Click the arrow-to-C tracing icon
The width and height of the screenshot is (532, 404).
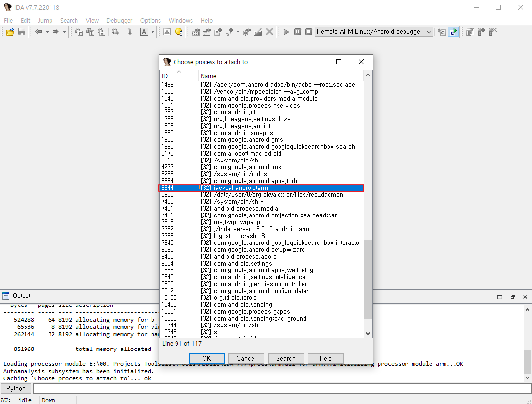click(x=441, y=32)
